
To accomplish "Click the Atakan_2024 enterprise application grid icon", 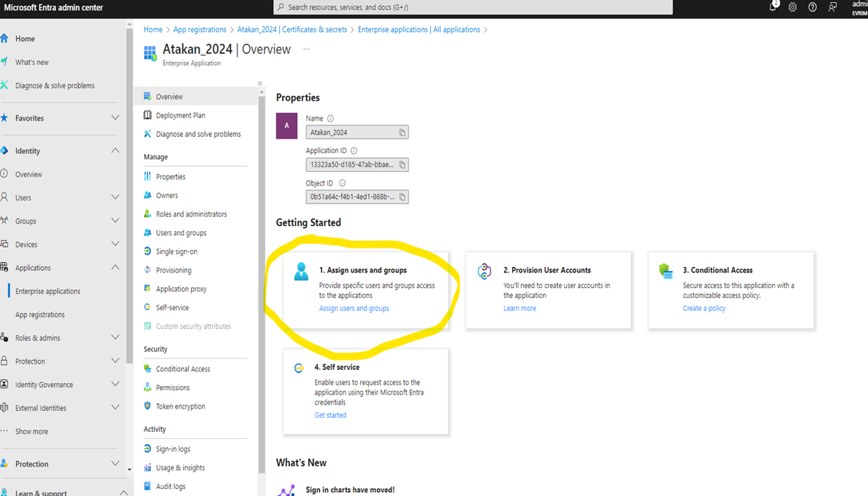I will [150, 53].
